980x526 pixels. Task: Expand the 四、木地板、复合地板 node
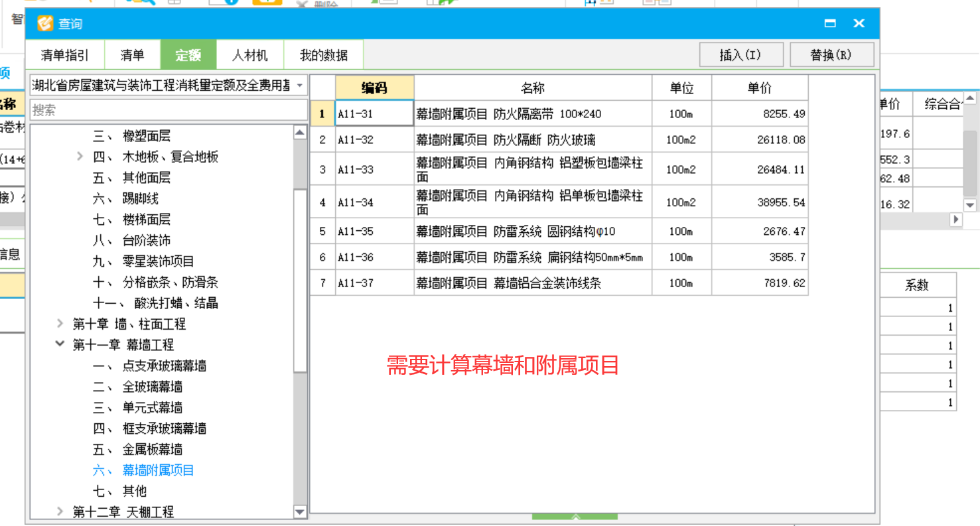coord(80,157)
